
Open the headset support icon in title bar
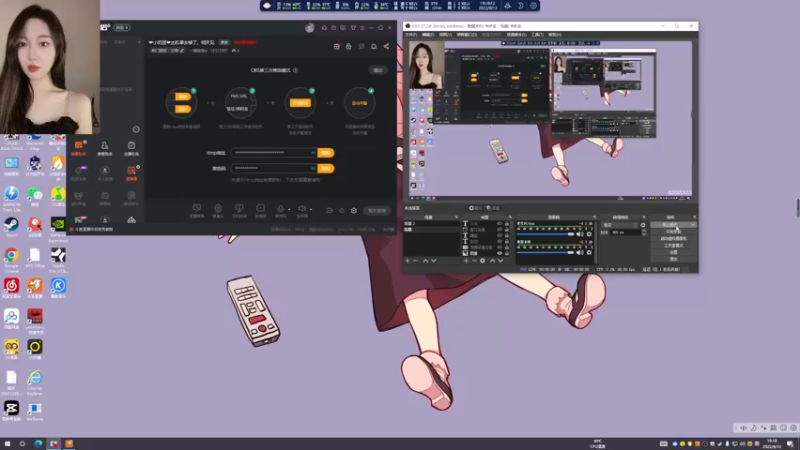(324, 28)
